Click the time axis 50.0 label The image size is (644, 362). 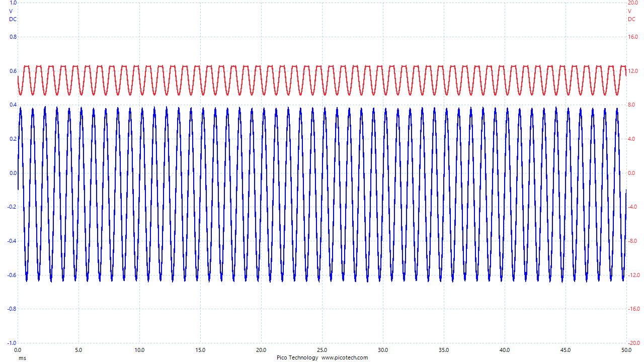click(626, 350)
